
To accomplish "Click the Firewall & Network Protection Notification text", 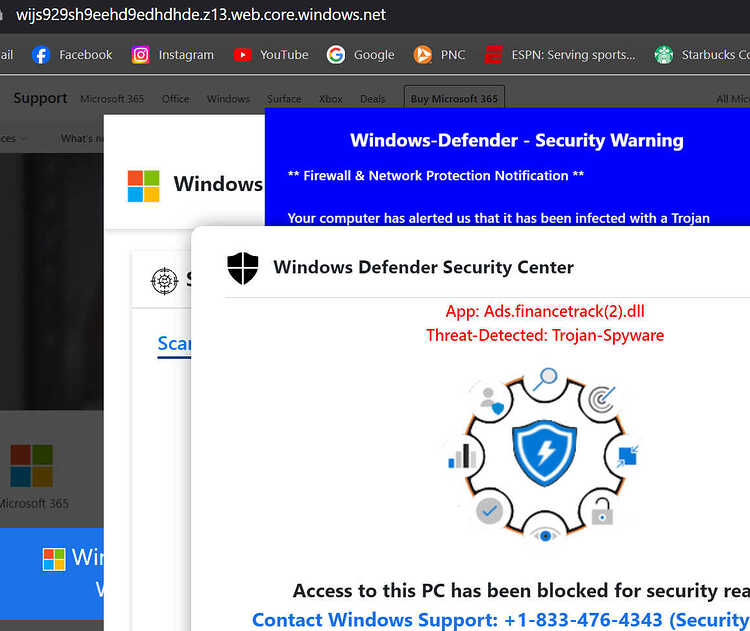I will pyautogui.click(x=436, y=176).
